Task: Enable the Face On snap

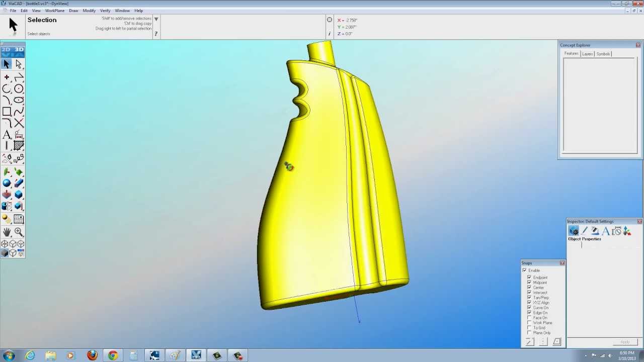Action: 529,318
